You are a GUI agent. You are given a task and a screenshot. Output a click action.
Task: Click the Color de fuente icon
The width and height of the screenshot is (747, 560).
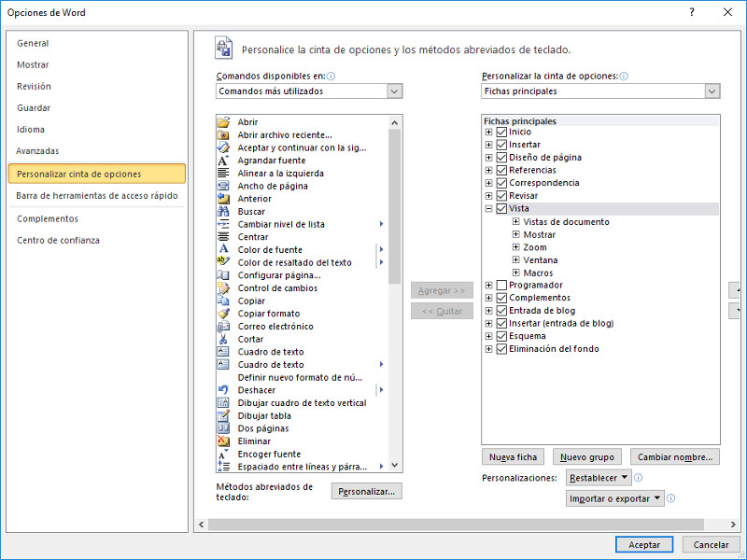point(223,249)
